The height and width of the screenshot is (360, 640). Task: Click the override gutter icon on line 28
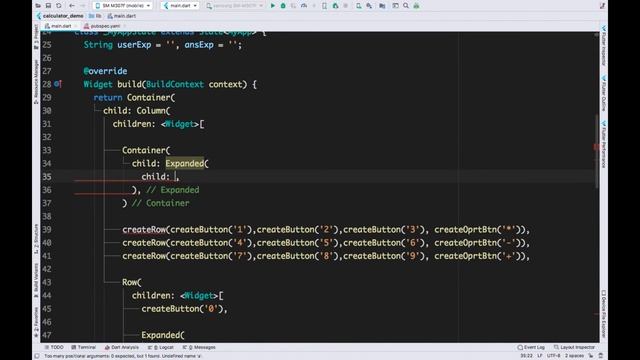tap(58, 84)
